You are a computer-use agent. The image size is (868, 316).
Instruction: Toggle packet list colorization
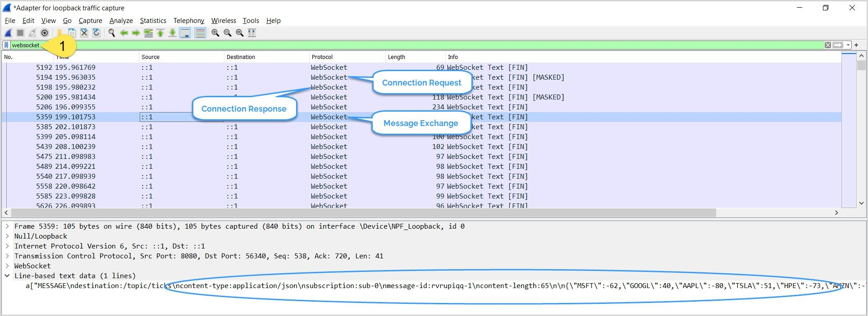click(201, 33)
